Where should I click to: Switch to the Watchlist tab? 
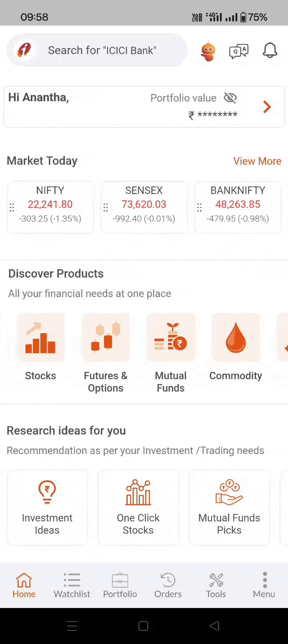click(x=72, y=585)
